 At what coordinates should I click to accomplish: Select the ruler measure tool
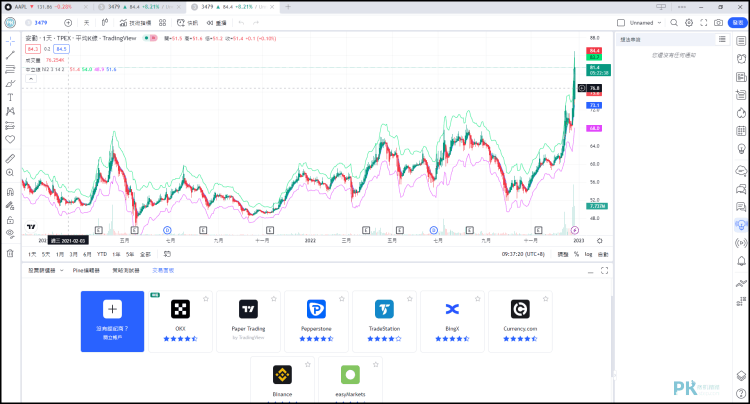click(x=10, y=158)
